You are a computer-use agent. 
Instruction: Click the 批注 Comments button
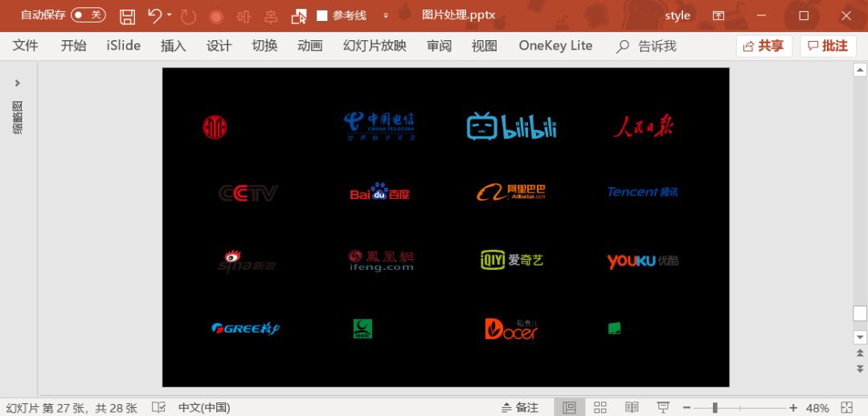tap(828, 47)
